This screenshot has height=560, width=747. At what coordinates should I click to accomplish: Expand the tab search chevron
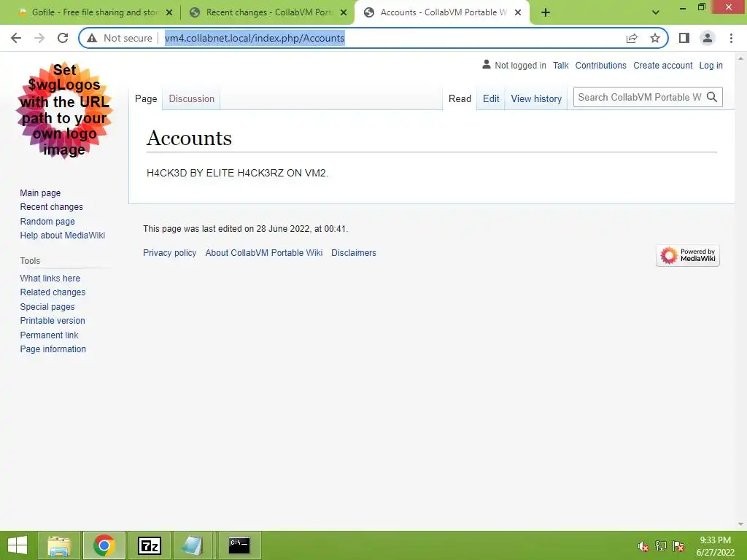656,12
